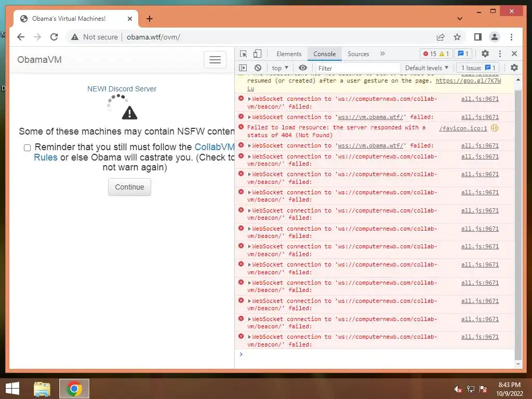Click the blue messages counter badge
Image resolution: width=532 pixels, height=399 pixels.
click(x=463, y=54)
